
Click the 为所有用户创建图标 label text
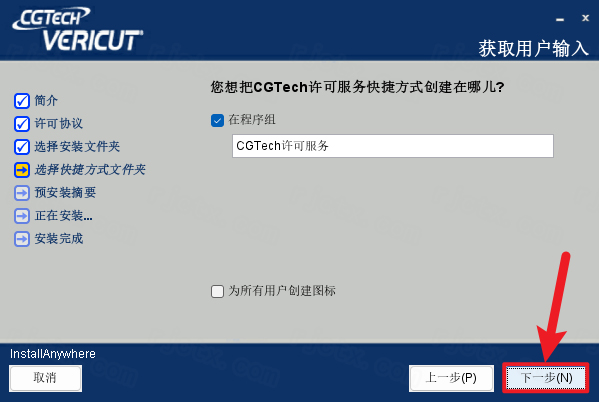click(x=282, y=291)
